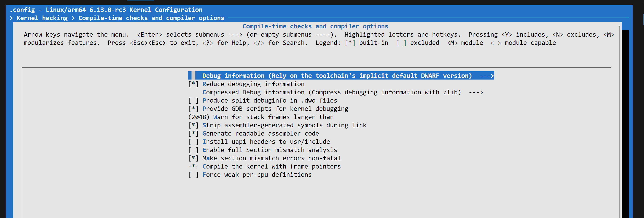The height and width of the screenshot is (218, 644).
Task: Enable Install uapi headers to usr/include
Action: pyautogui.click(x=193, y=142)
